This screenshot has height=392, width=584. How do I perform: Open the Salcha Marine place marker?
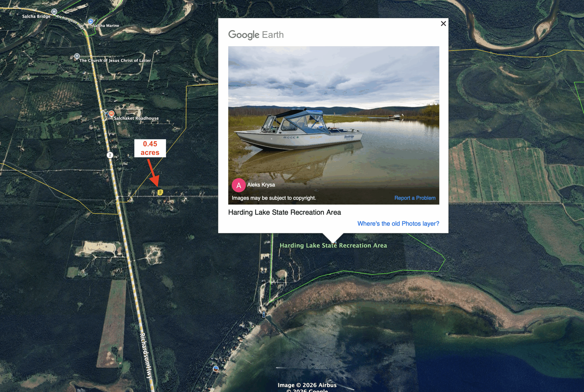pos(91,21)
